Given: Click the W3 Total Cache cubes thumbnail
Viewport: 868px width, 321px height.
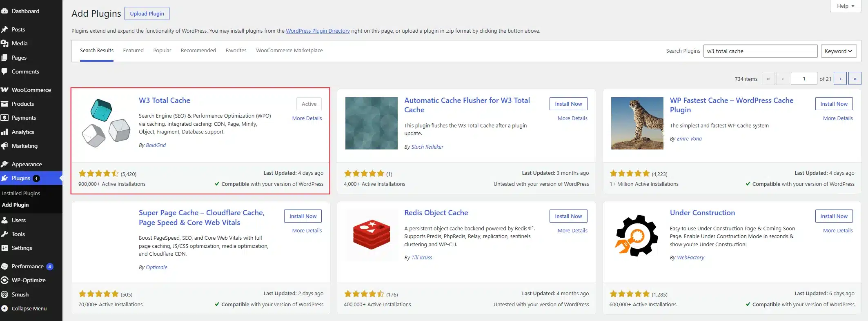Looking at the screenshot, I should tap(106, 123).
